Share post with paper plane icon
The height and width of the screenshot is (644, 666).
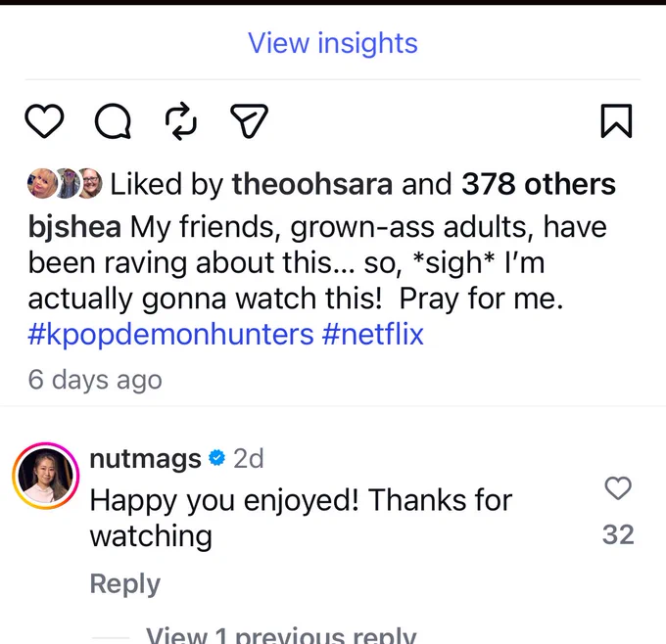(x=250, y=121)
